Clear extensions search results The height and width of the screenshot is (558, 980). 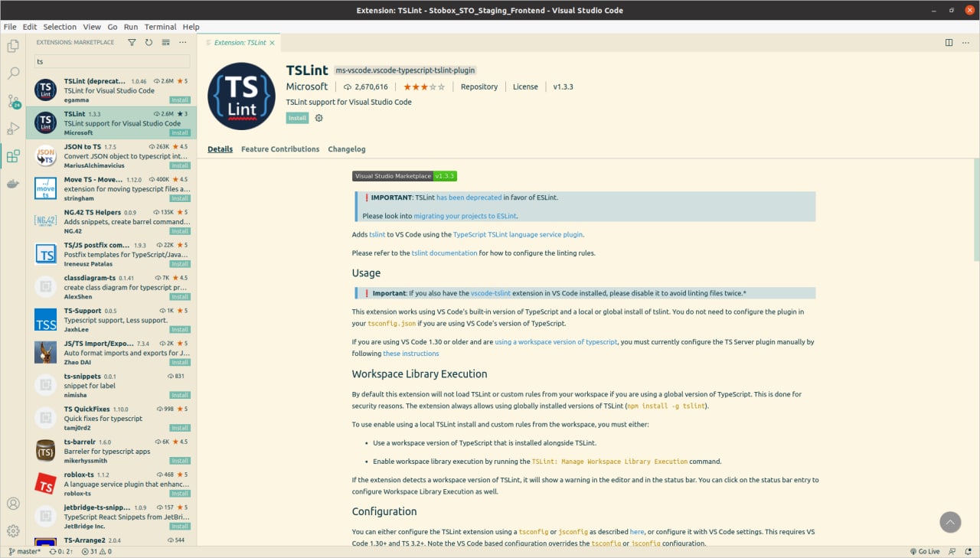[165, 43]
